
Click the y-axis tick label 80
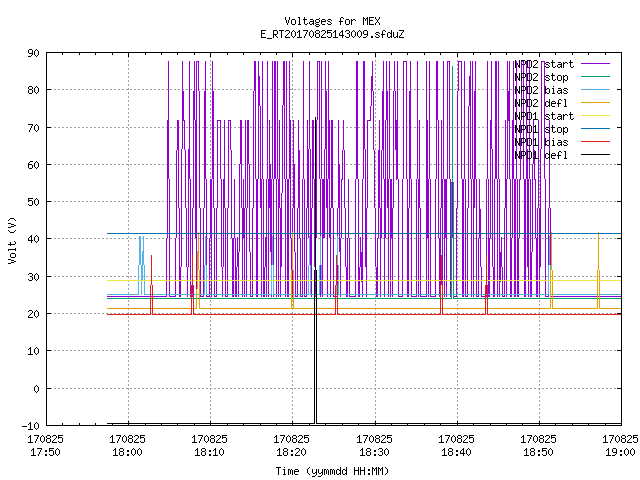click(33, 90)
